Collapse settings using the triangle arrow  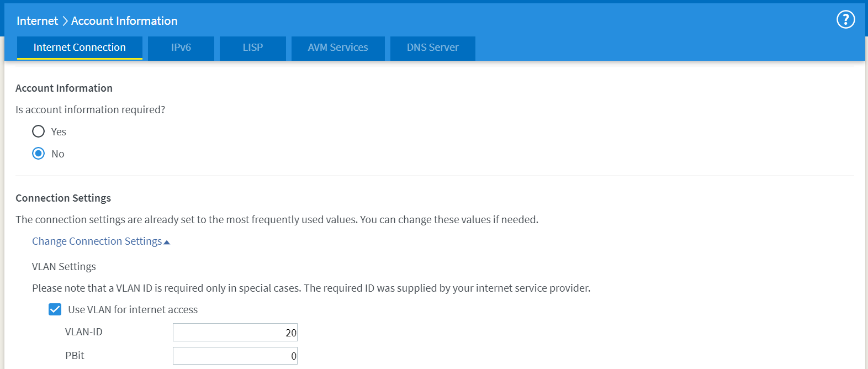click(x=167, y=243)
